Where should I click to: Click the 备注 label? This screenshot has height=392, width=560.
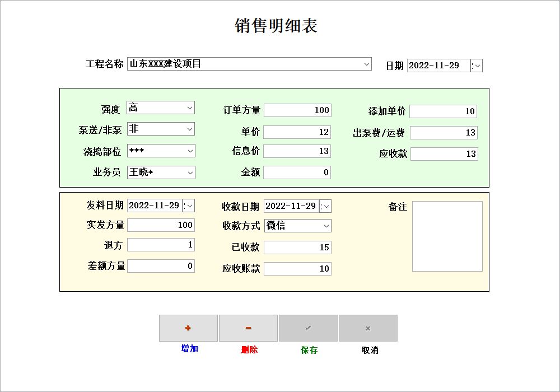click(398, 207)
